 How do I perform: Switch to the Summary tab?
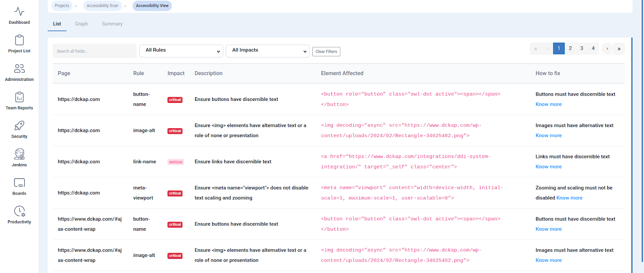coord(112,24)
